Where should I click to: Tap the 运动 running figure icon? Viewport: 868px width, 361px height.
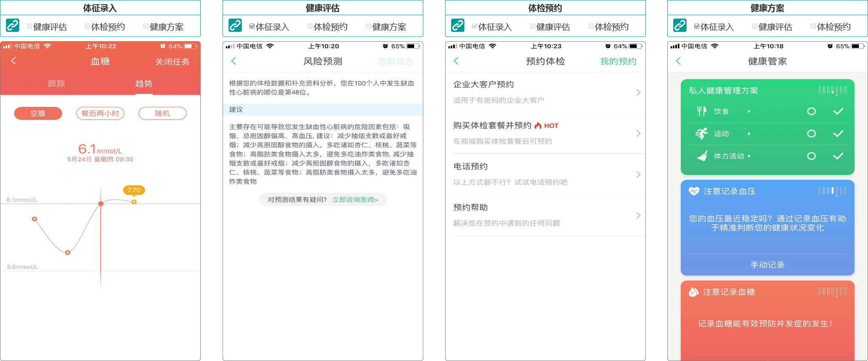pyautogui.click(x=701, y=134)
